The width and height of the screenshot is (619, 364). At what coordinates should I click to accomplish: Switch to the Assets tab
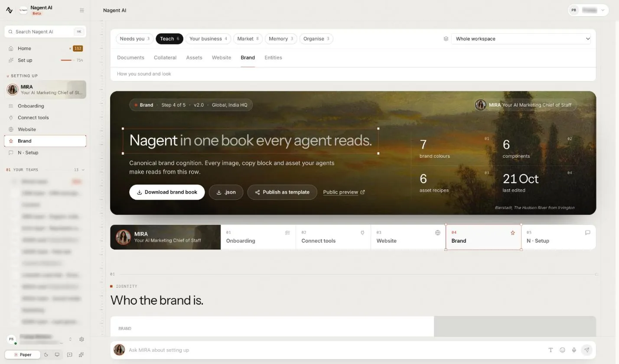click(194, 58)
